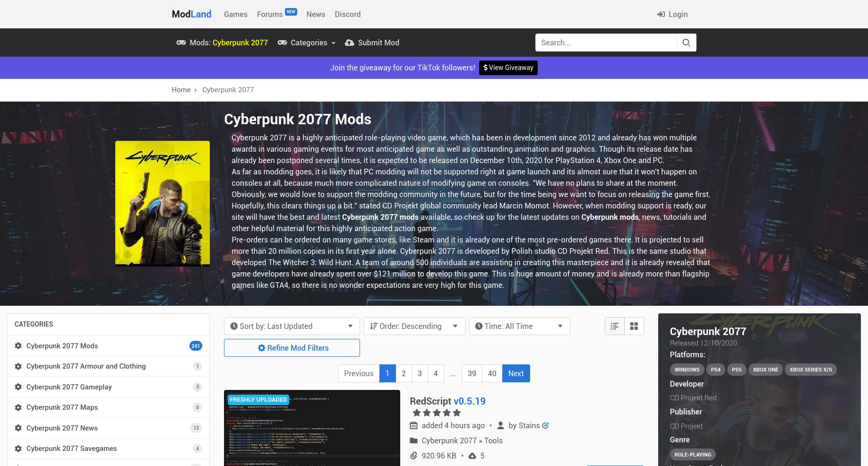
Task: Click the XBOX ONE platform tag
Action: (x=765, y=370)
